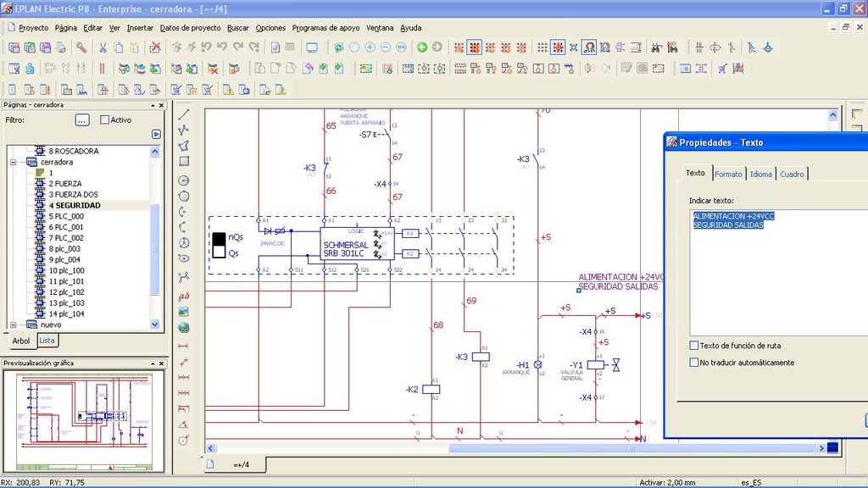
Task: Select the rectangle drawing tool
Action: (184, 161)
